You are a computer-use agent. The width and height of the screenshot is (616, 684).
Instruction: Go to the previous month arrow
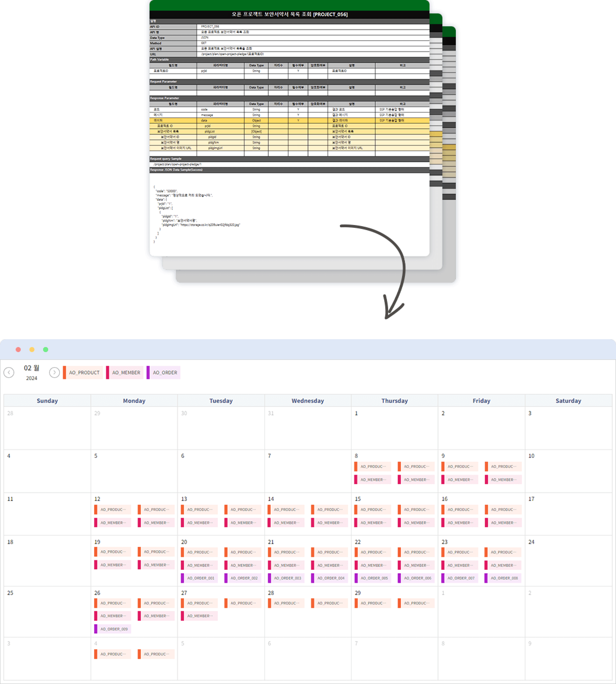[9, 373]
